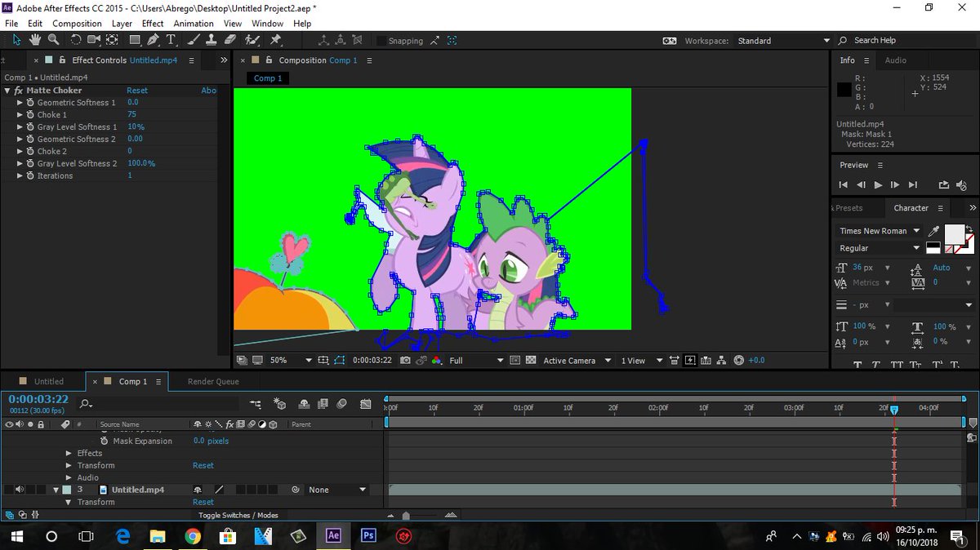Image resolution: width=980 pixels, height=550 pixels.
Task: Toggle mask and shape path visibility
Action: (341, 360)
